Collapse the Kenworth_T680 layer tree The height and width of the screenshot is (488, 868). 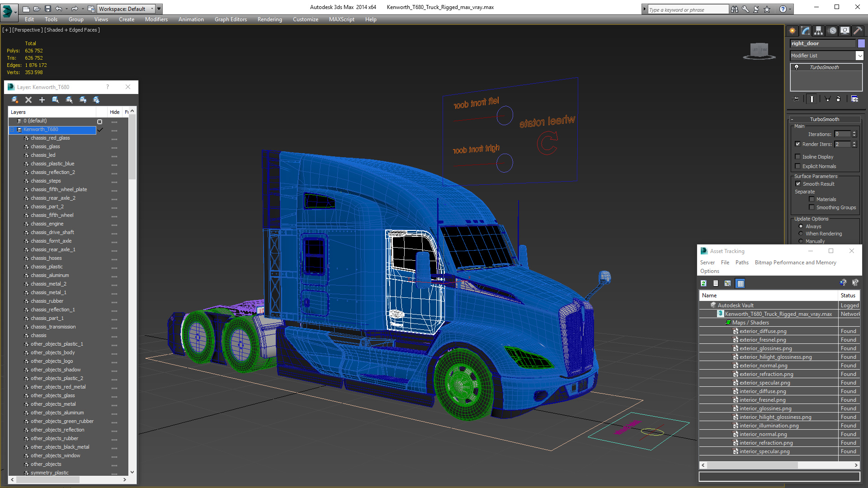coord(12,130)
